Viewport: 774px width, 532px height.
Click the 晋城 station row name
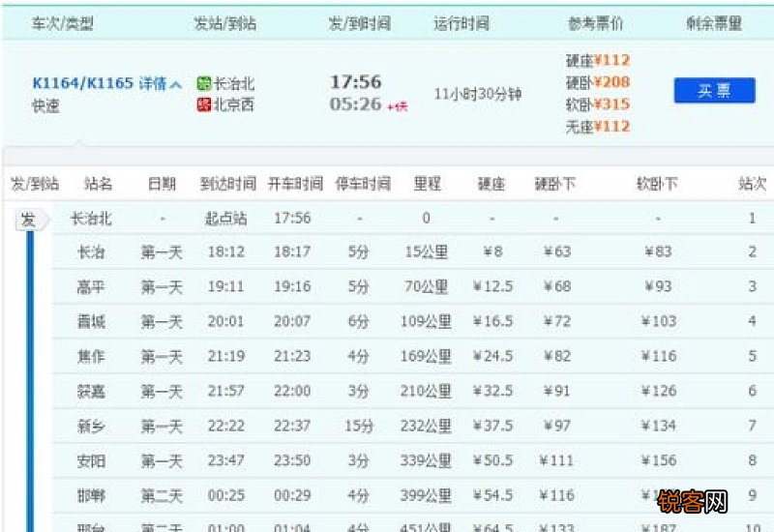[91, 322]
